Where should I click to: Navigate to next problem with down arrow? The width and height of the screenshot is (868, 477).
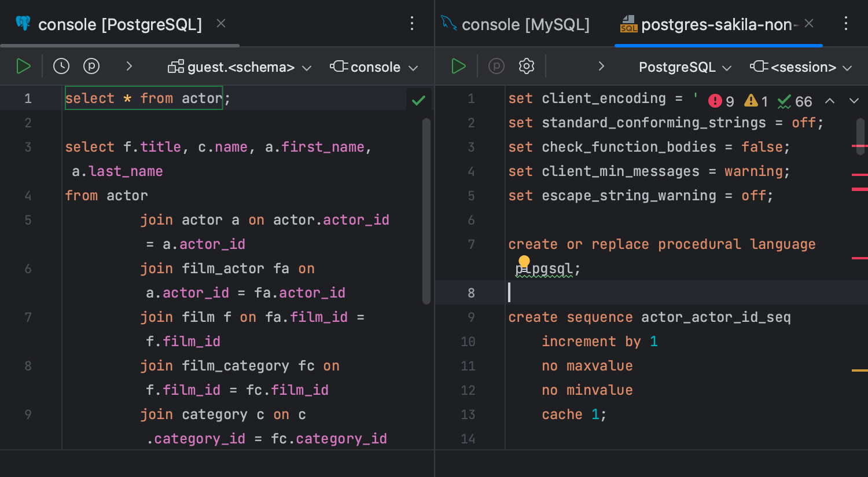coord(854,100)
